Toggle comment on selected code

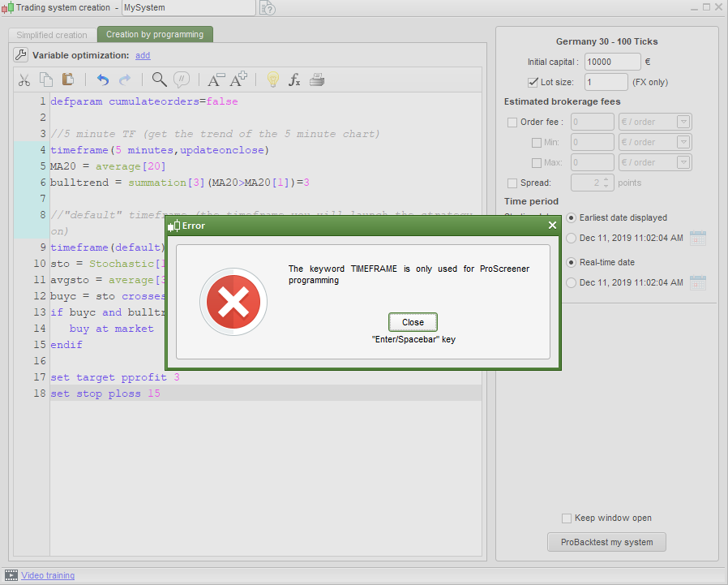182,80
